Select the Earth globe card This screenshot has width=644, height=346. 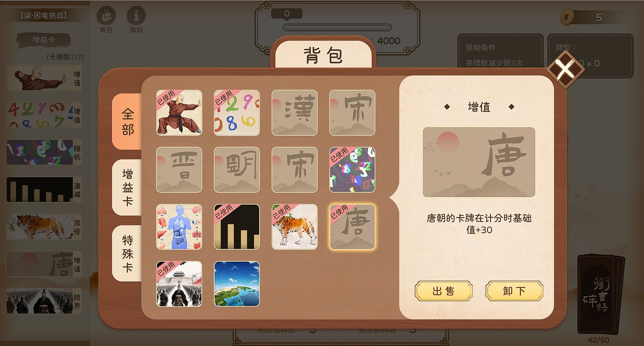pyautogui.click(x=237, y=284)
